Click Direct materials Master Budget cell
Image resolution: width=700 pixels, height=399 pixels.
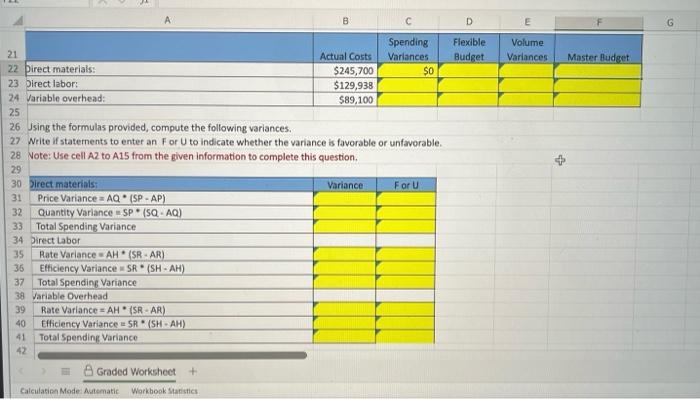tap(597, 71)
